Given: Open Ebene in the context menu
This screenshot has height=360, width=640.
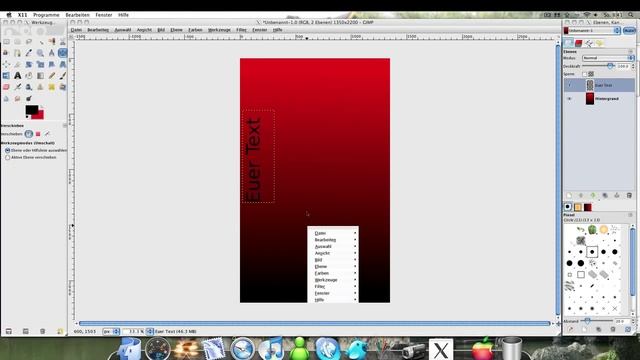Looking at the screenshot, I should 333,267.
